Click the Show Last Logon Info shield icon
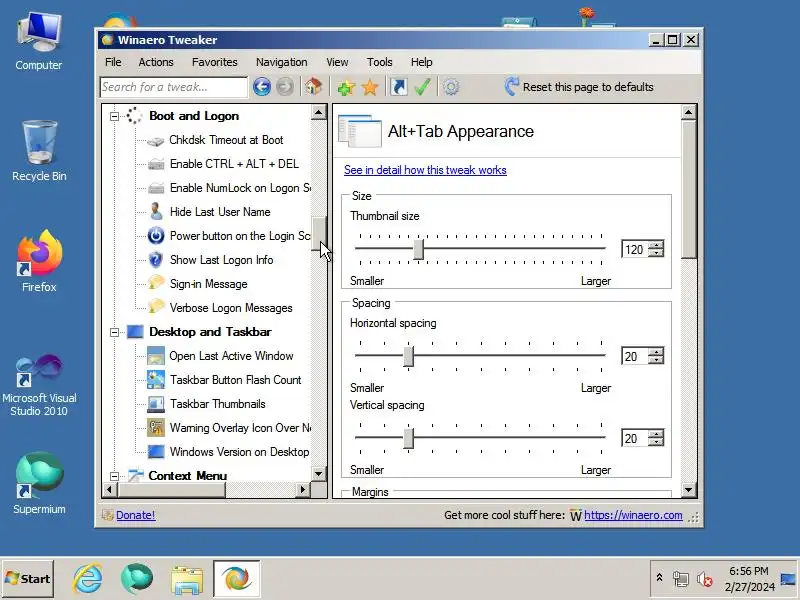 coord(156,260)
